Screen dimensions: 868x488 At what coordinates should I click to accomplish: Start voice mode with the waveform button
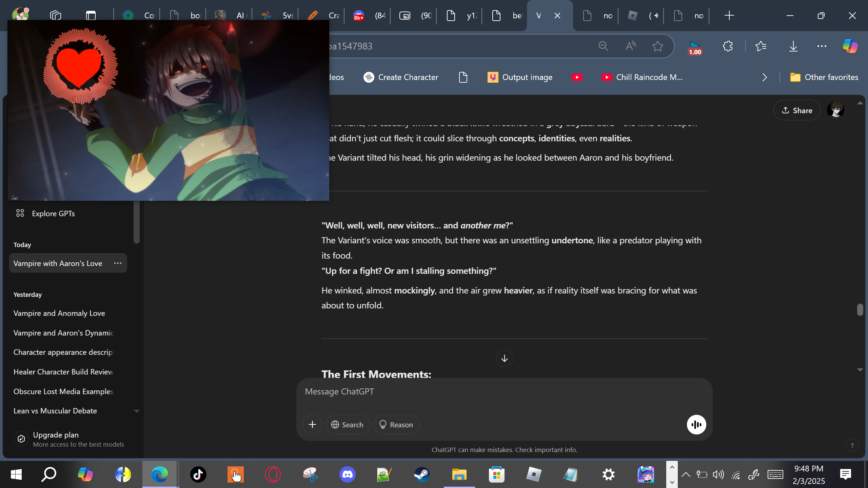[696, 425]
